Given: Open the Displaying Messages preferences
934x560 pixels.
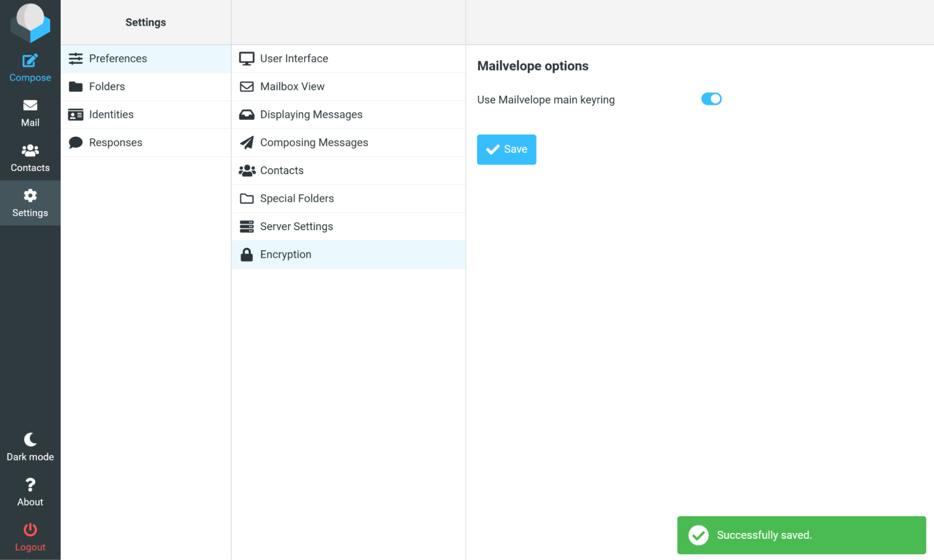Looking at the screenshot, I should [311, 114].
